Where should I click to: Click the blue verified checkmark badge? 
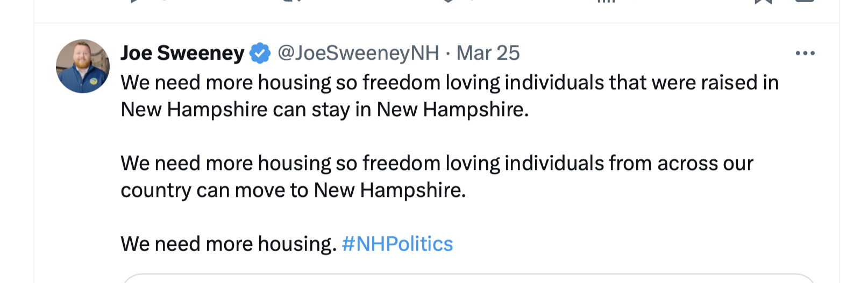[x=260, y=53]
